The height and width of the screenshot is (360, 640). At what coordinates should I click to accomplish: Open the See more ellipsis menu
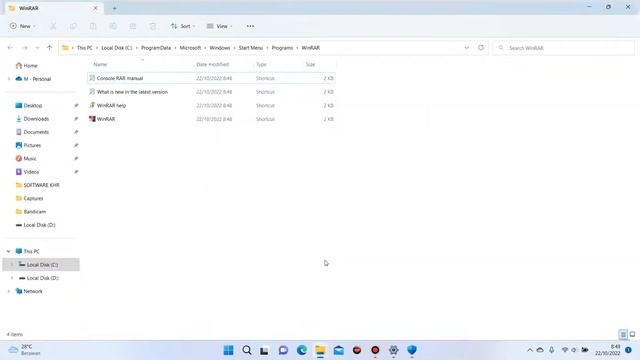pyautogui.click(x=250, y=26)
